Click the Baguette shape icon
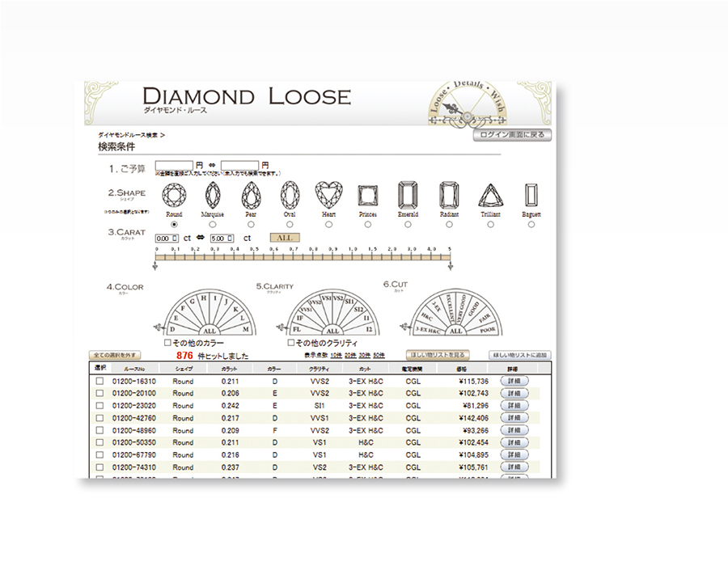This screenshot has height=566, width=728. (531, 196)
